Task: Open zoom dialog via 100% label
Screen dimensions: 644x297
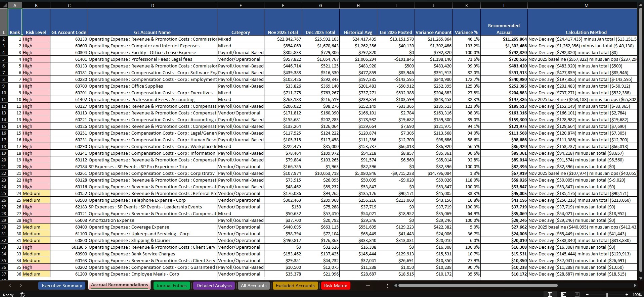Action: tap(637, 295)
